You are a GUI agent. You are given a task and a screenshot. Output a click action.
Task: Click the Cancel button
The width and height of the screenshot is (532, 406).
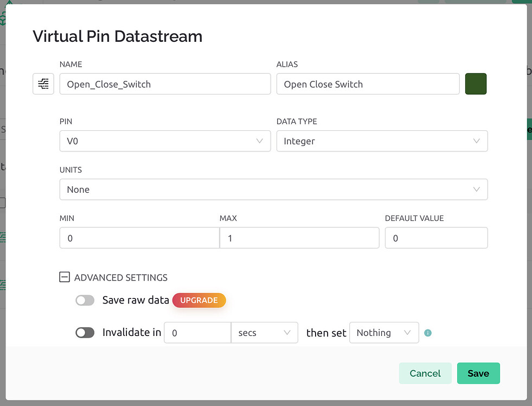(425, 373)
